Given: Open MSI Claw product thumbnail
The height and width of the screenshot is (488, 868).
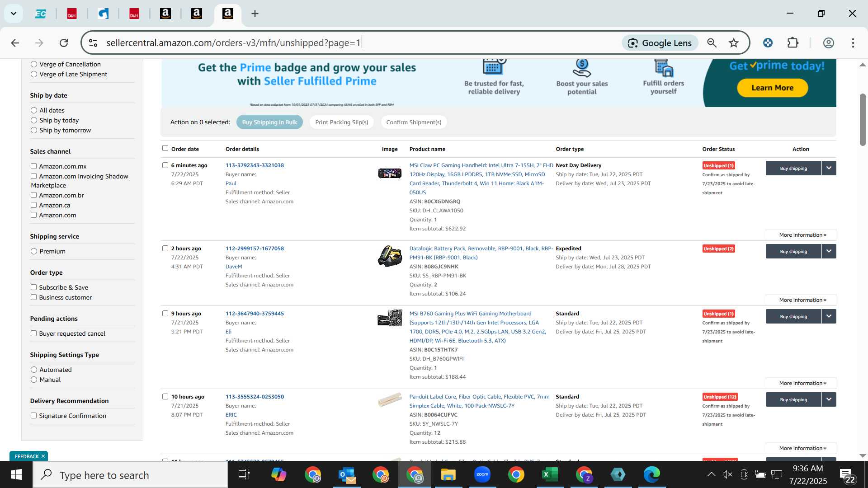Looking at the screenshot, I should point(390,173).
